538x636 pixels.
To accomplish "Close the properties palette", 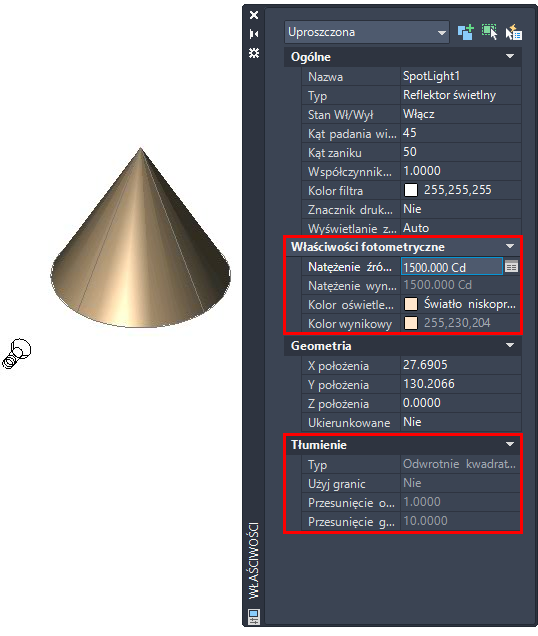I will pyautogui.click(x=254, y=15).
